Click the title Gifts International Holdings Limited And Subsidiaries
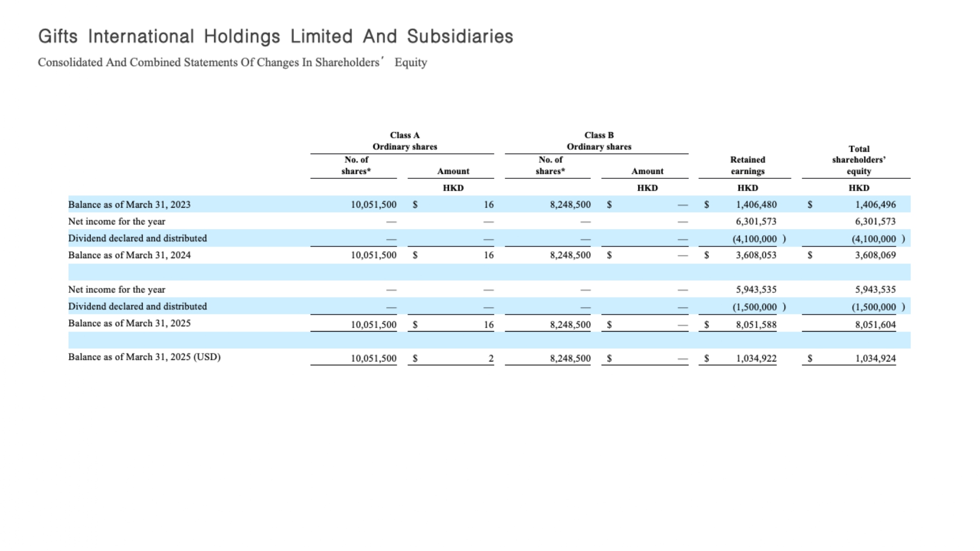 [276, 37]
